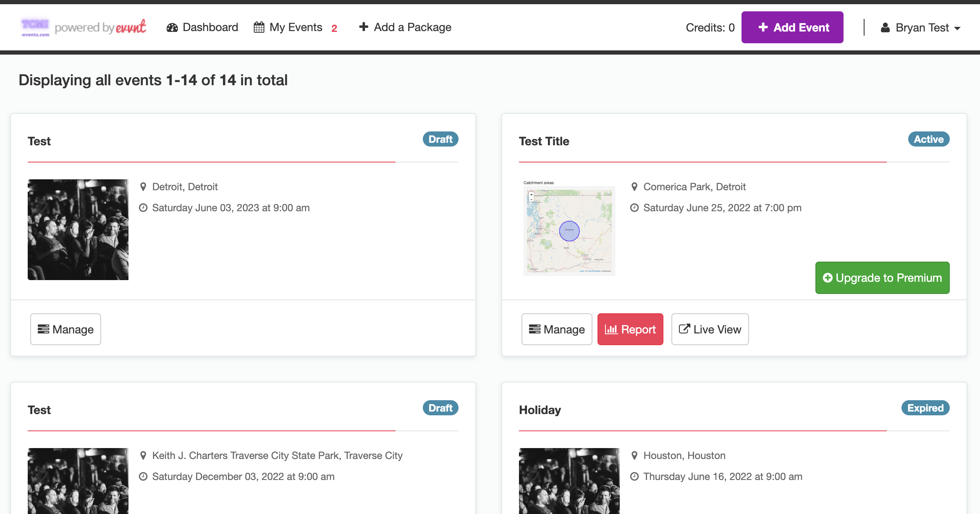This screenshot has height=514, width=980.
Task: Click clock icon beside June 16, 2022 date
Action: tap(634, 477)
